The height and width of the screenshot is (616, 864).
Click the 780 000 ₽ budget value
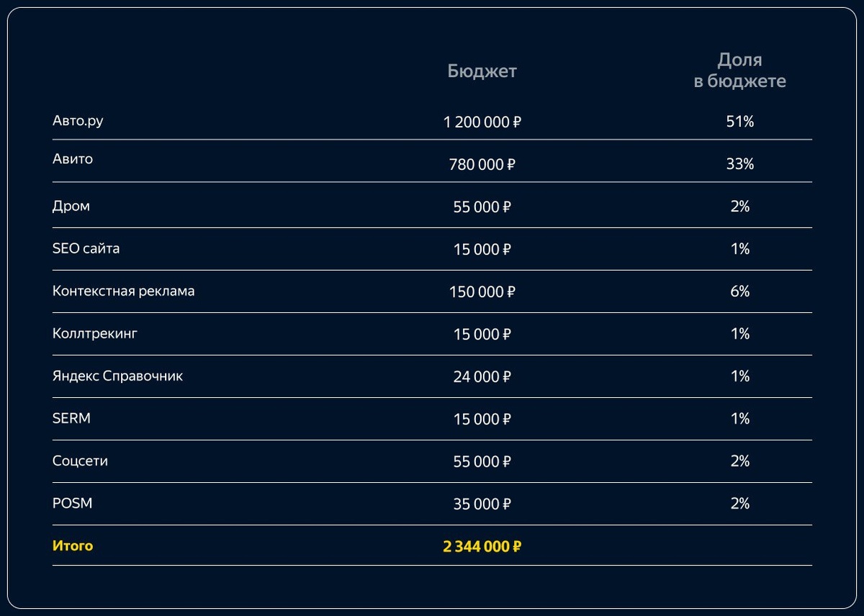[482, 165]
